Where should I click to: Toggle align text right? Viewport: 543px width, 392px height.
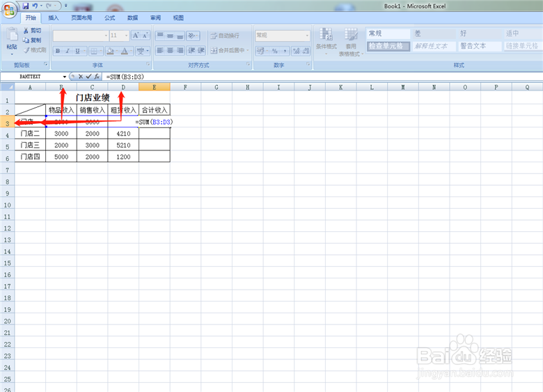(180, 51)
